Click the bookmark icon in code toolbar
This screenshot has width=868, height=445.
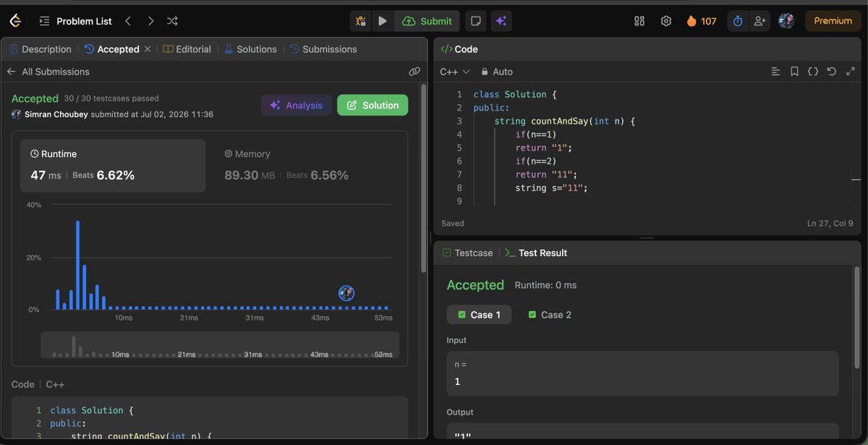794,72
